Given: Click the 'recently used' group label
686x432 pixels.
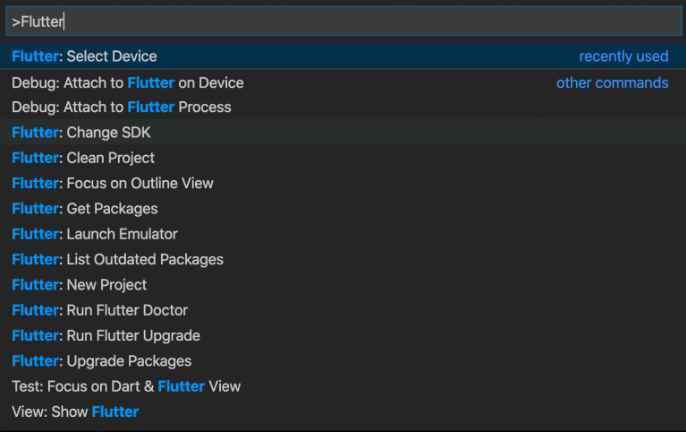Looking at the screenshot, I should click(x=624, y=57).
